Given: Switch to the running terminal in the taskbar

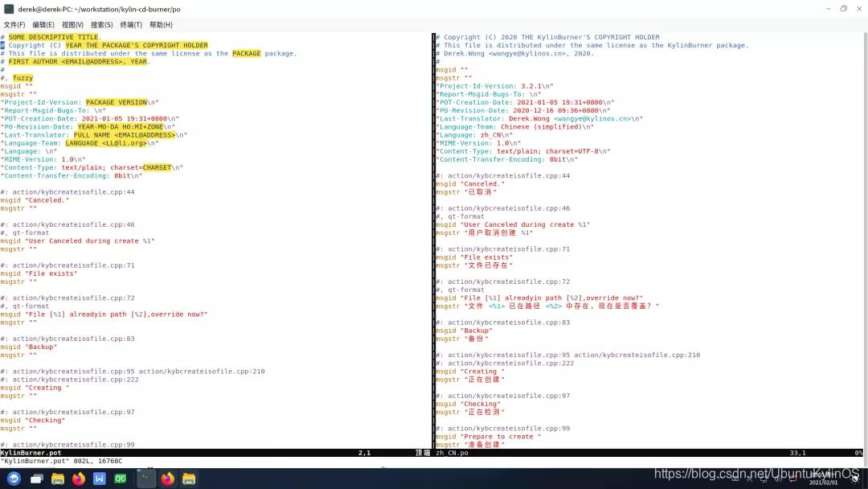Looking at the screenshot, I should click(x=146, y=479).
